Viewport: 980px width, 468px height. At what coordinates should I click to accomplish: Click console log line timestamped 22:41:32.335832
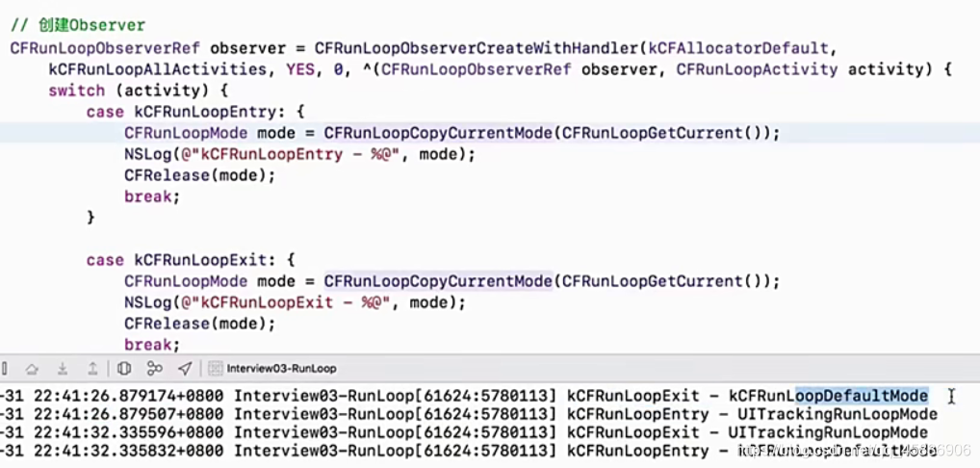469,451
